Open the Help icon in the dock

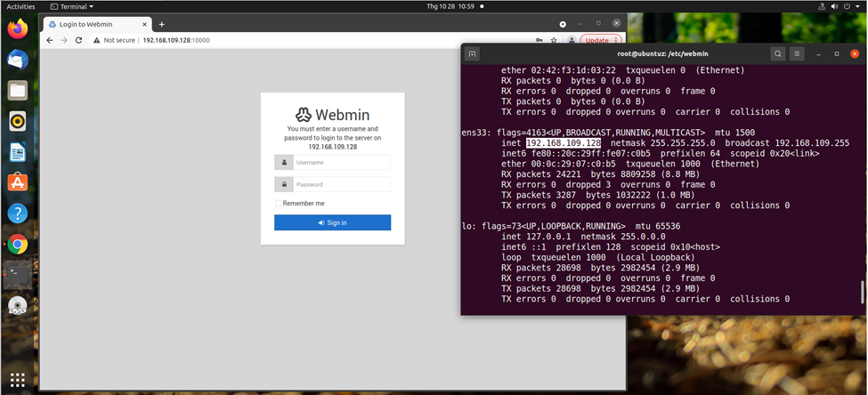click(18, 213)
